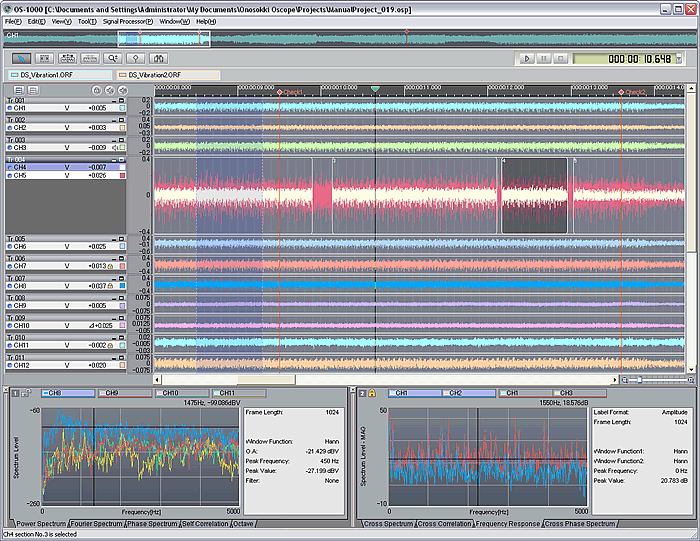Expand track Tr.010 with its maximize button
This screenshot has height=541, width=700.
click(x=121, y=338)
